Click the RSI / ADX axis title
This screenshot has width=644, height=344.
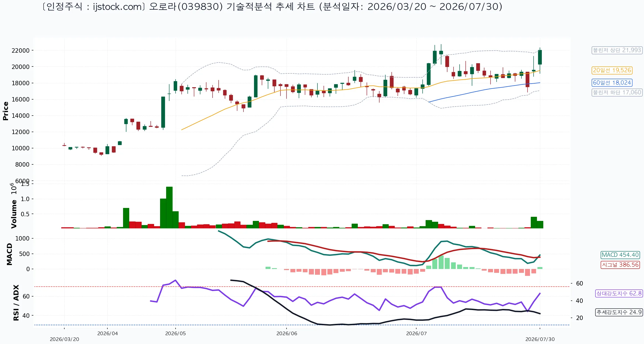(16, 303)
